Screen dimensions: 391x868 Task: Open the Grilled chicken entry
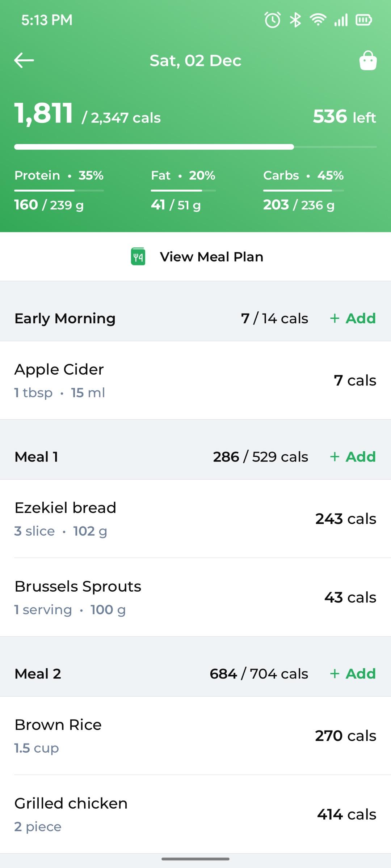[x=195, y=814]
